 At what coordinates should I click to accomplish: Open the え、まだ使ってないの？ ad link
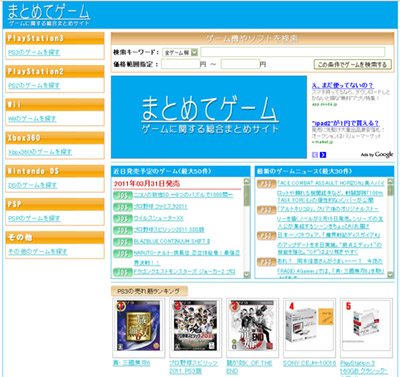coord(342,86)
